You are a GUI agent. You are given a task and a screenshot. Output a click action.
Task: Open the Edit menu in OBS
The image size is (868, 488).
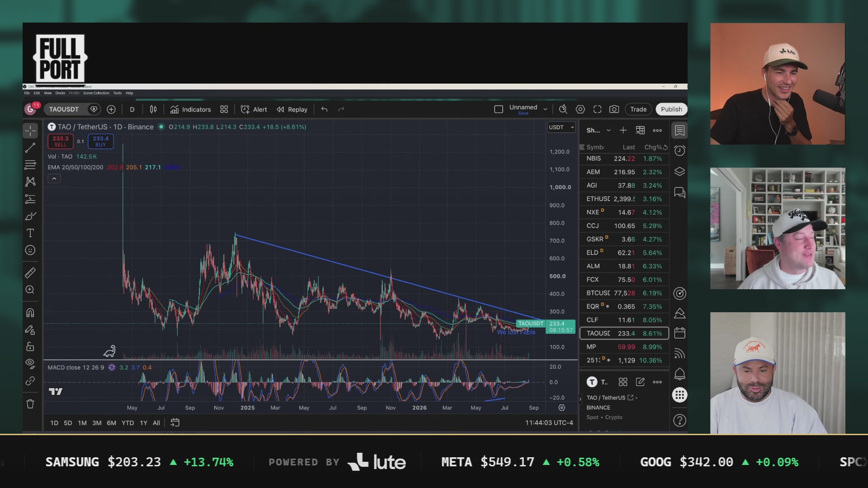pos(37,93)
